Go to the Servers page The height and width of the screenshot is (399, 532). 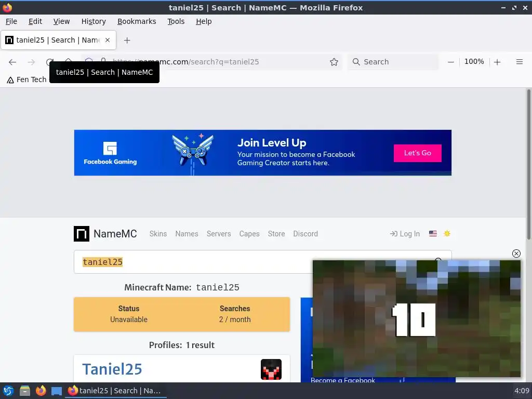point(219,234)
